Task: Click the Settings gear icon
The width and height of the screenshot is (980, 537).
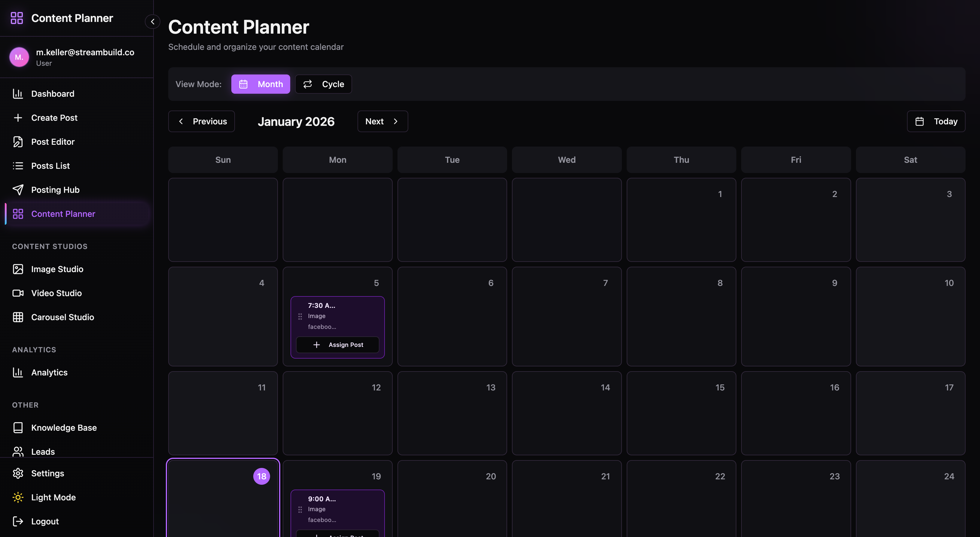Action: (x=18, y=474)
